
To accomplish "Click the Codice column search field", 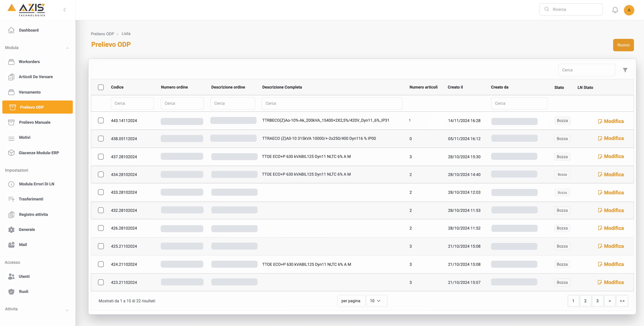I will [132, 103].
